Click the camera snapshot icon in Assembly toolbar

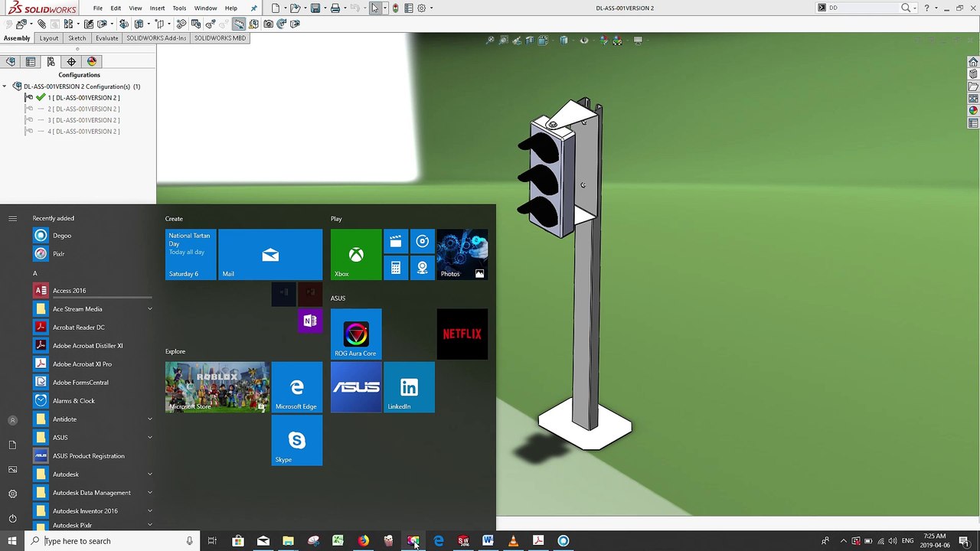pos(268,24)
